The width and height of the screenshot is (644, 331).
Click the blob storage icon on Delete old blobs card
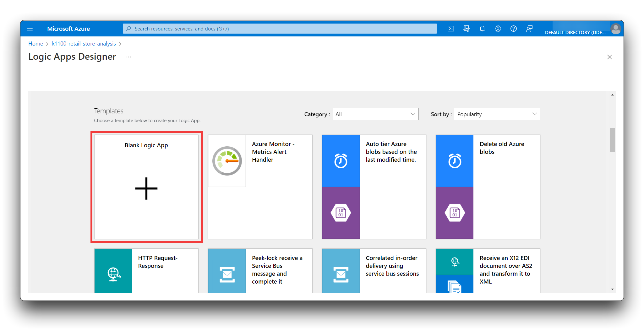pyautogui.click(x=455, y=213)
